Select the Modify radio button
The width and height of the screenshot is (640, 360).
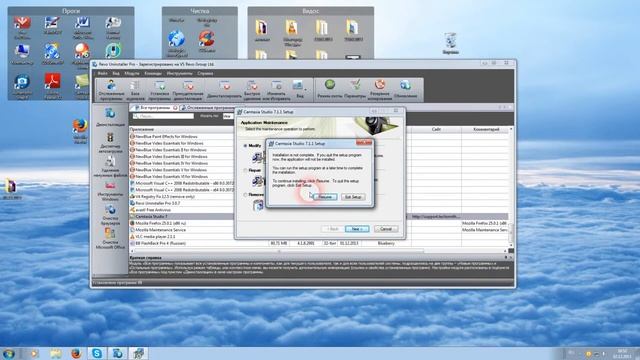(245, 146)
